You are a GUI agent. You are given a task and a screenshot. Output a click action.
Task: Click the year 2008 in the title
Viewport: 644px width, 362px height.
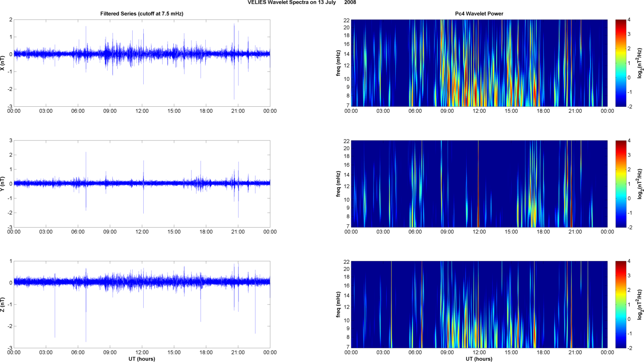[x=350, y=3]
